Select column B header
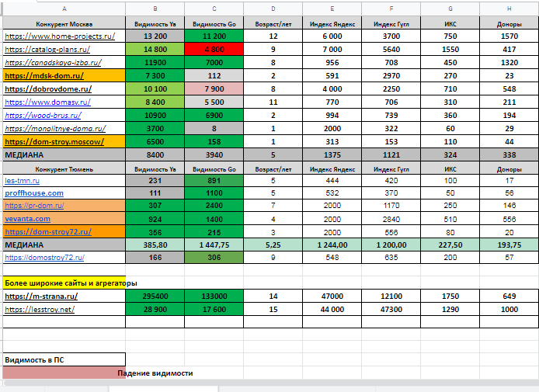This screenshot has height=392, width=539. tap(155, 9)
